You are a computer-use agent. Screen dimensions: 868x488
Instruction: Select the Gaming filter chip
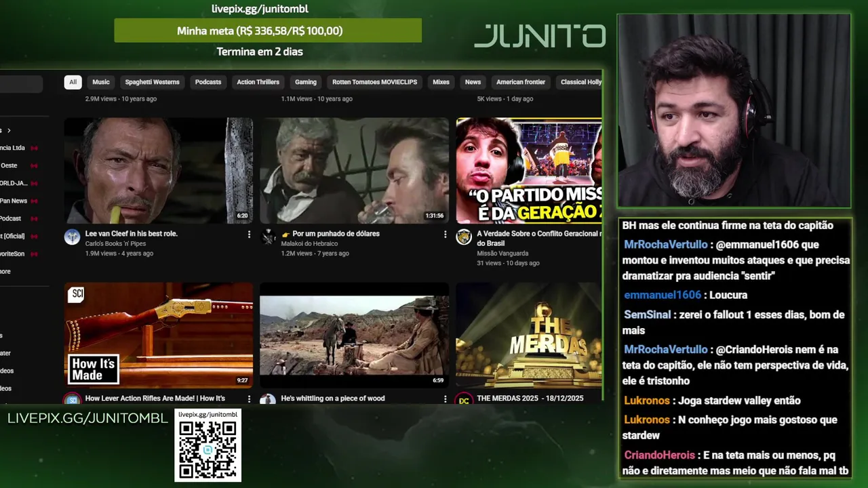pos(306,82)
